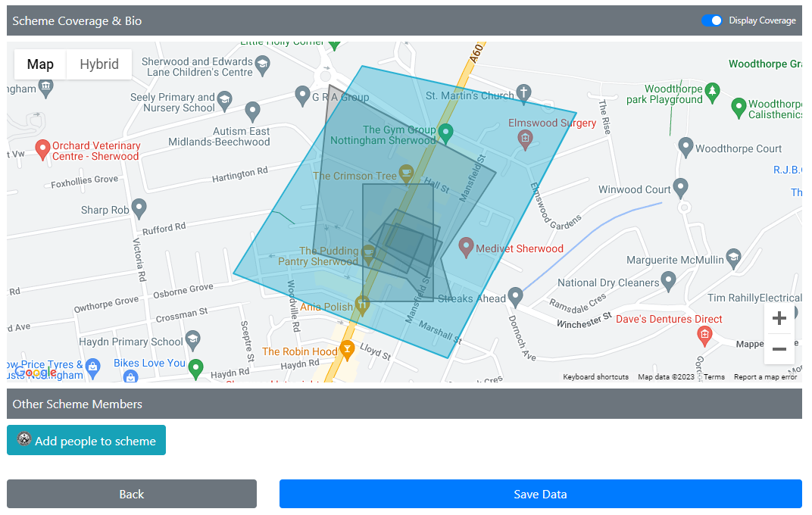Select Autism East Midlands-Beechwood pin

252,111
